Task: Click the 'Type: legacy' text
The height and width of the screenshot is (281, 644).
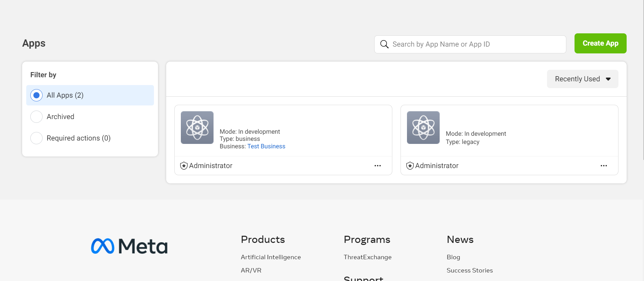Action: [x=462, y=142]
